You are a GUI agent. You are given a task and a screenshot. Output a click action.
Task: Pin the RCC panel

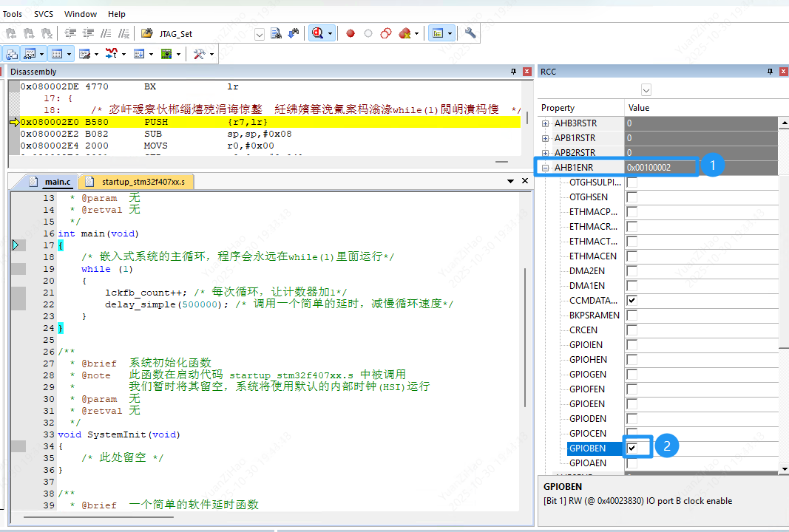(x=770, y=72)
